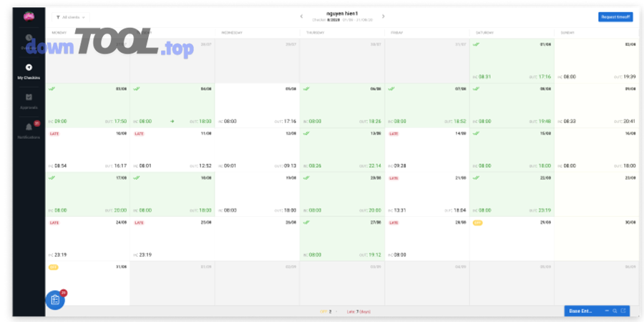Click the app logo in sidebar
Viewport: 644px width, 322px height.
[28, 16]
